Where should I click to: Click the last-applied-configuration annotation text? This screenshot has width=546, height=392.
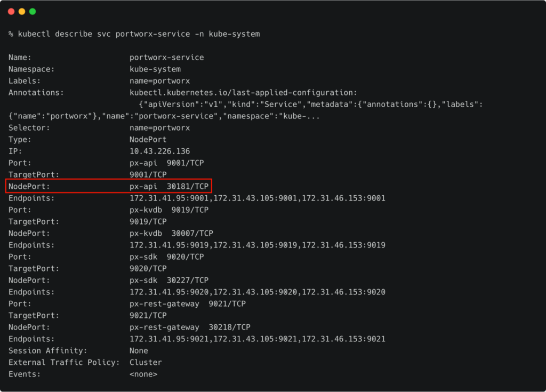[x=243, y=93]
